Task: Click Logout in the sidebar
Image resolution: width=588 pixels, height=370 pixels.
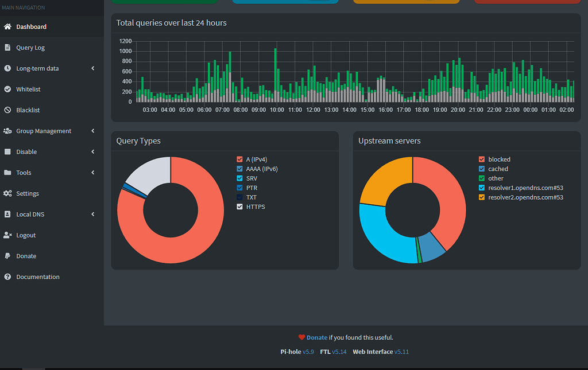Action: coord(52,235)
